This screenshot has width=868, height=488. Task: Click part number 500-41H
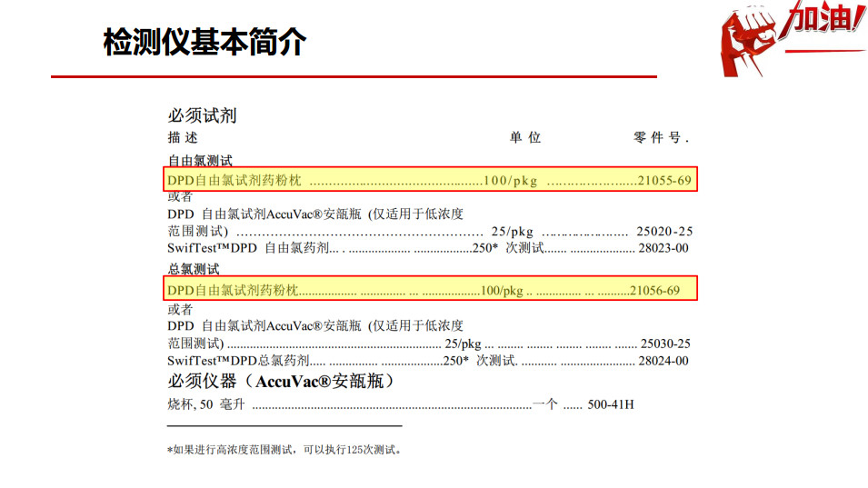coord(611,404)
